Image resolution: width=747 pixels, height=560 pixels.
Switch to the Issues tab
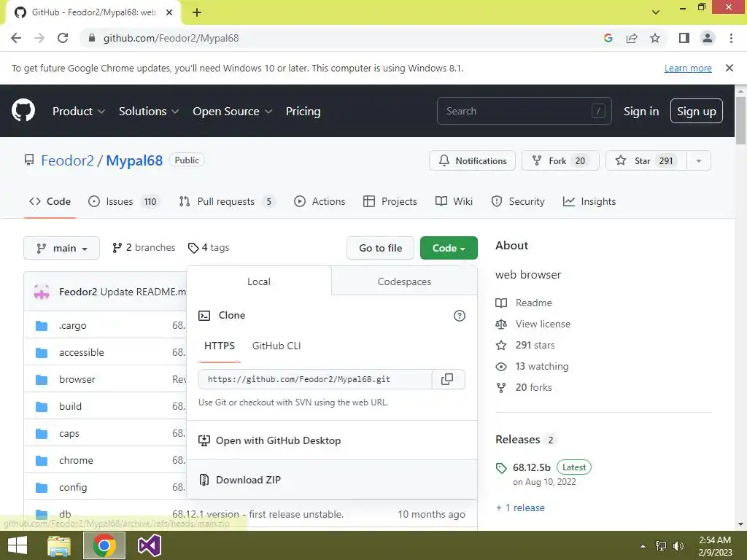point(123,201)
